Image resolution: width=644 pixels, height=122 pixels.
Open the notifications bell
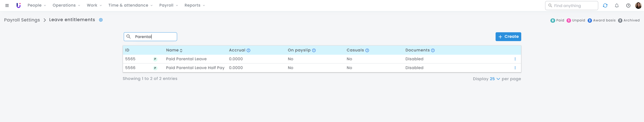[617, 6]
